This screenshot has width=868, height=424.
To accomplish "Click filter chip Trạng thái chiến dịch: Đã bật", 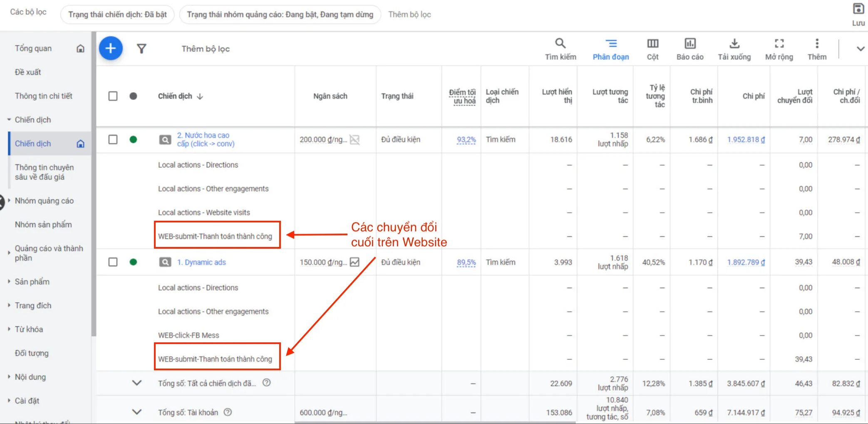I will click(117, 15).
